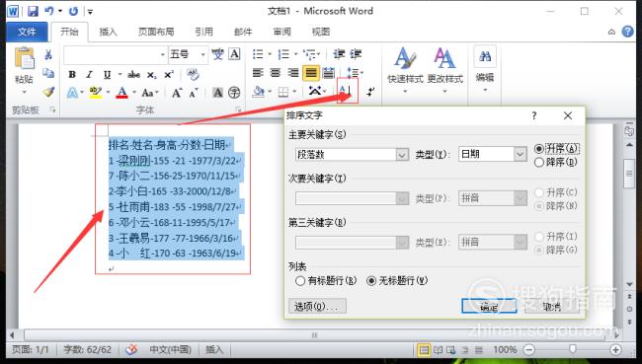The width and height of the screenshot is (642, 364).
Task: Align text left
Action: [258, 73]
